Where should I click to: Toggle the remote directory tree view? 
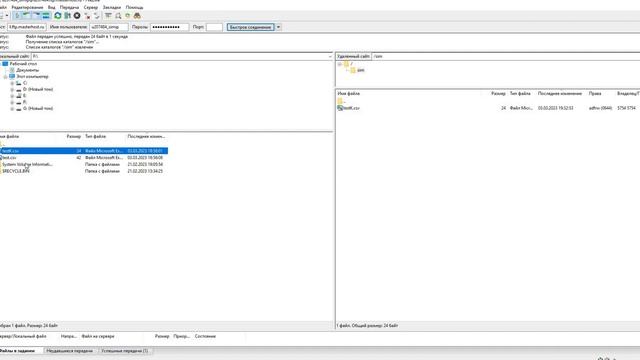[x=36, y=16]
